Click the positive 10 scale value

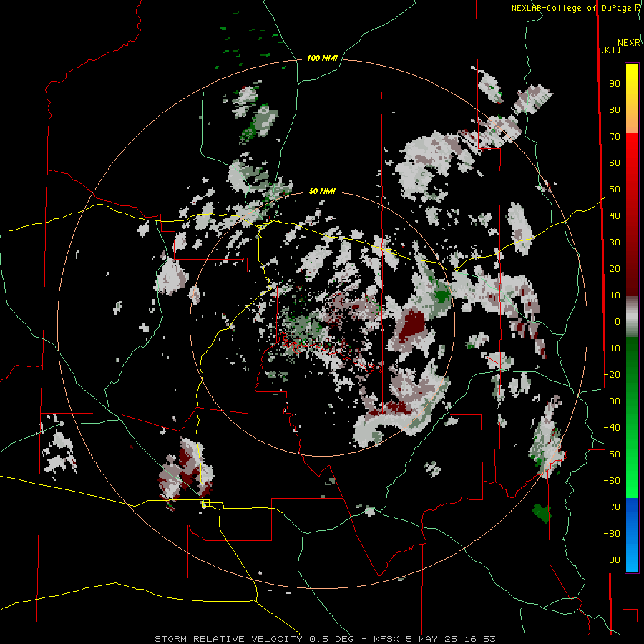coord(615,296)
